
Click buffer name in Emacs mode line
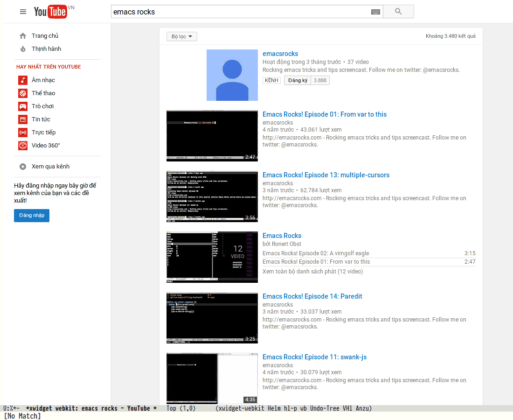click(91, 408)
